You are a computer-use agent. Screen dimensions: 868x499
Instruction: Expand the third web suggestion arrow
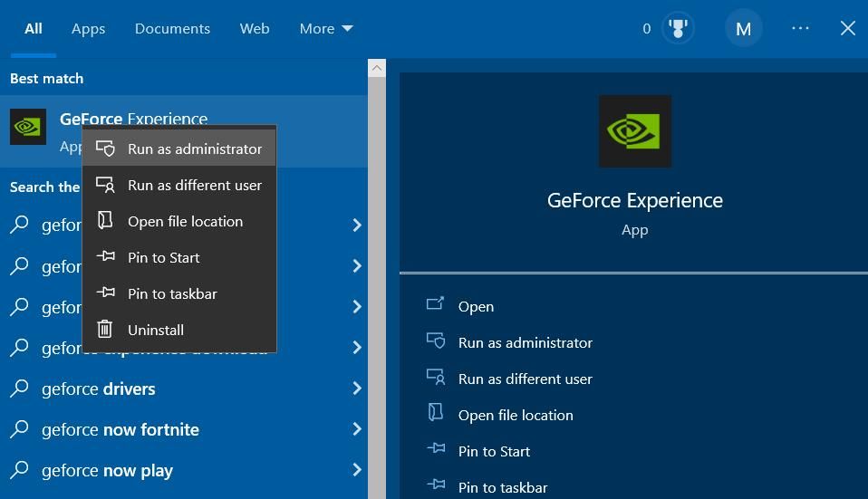coord(356,306)
